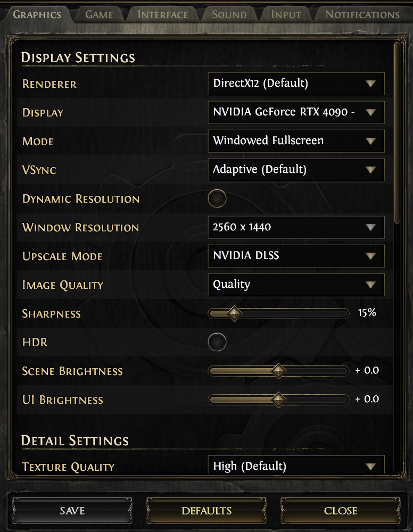The width and height of the screenshot is (413, 532).
Task: Click the Save button
Action: tap(72, 511)
